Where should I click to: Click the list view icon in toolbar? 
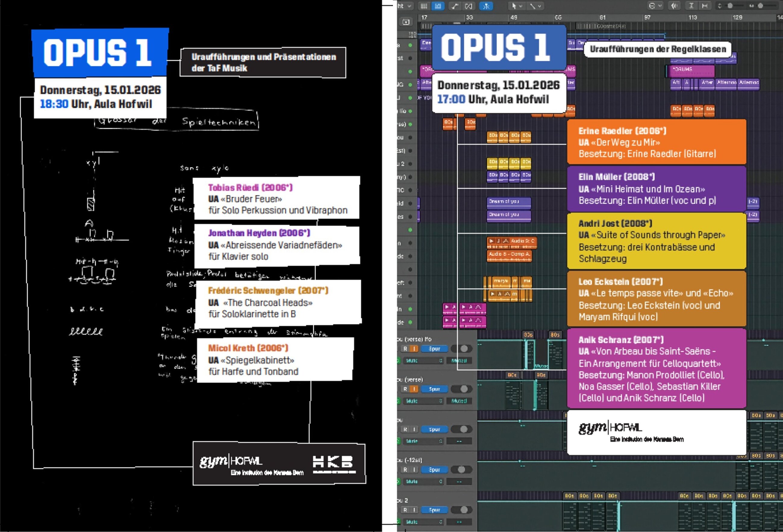[424, 6]
